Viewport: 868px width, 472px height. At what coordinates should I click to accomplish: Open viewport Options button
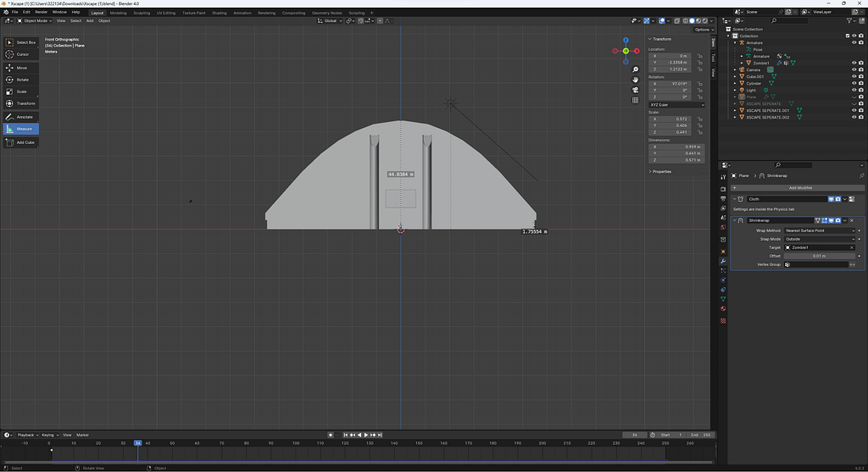point(703,30)
